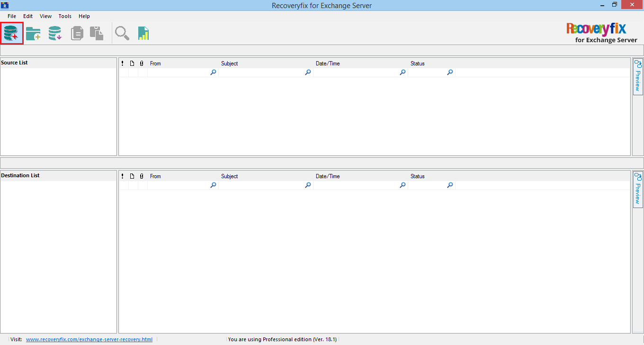Click the Add Destination folder icon
This screenshot has width=644, height=345.
(33, 33)
